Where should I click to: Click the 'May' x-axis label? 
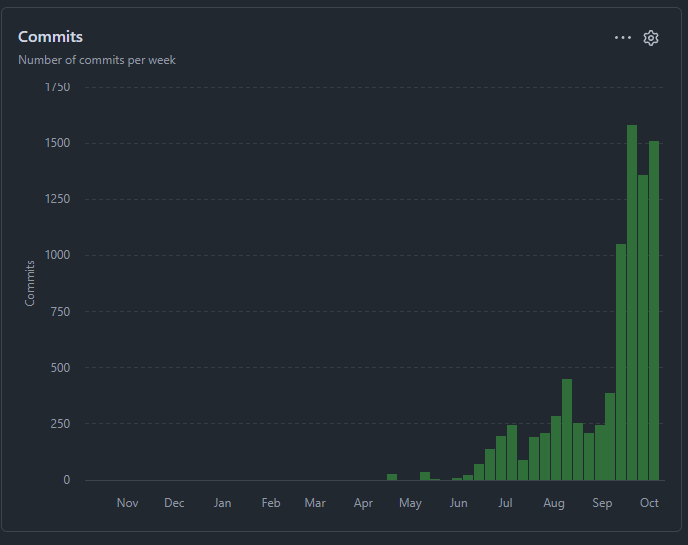pos(410,503)
